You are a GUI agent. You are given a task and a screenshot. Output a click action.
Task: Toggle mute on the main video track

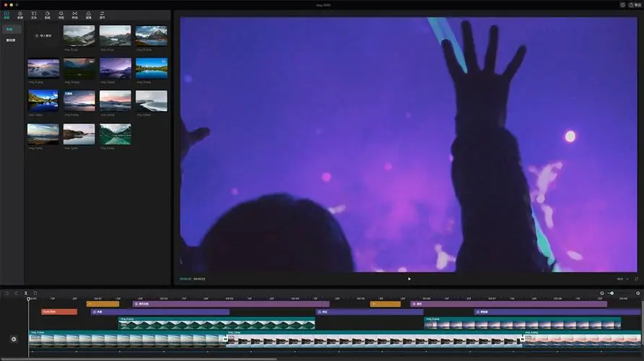[x=14, y=339]
